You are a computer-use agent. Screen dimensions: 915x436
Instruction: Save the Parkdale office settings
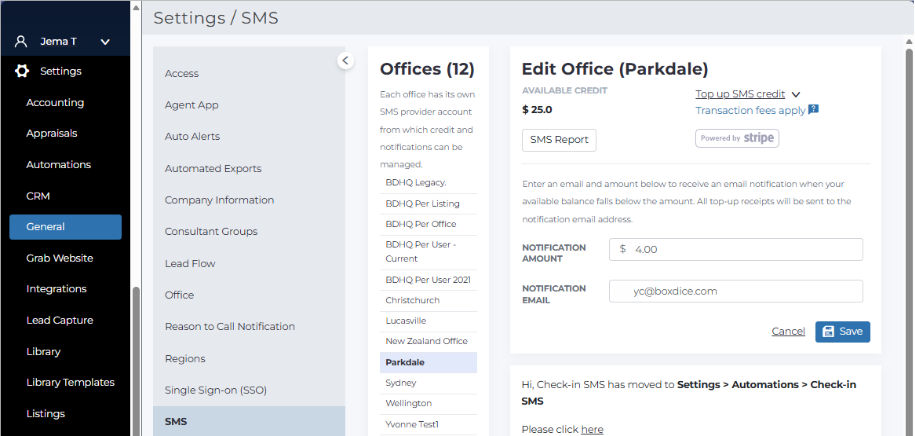(x=843, y=332)
